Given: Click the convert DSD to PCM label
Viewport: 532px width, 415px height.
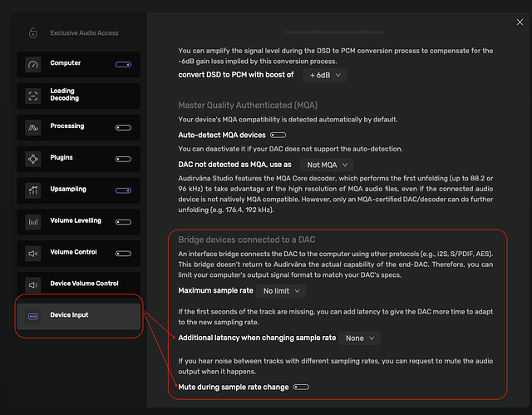Looking at the screenshot, I should pyautogui.click(x=236, y=75).
